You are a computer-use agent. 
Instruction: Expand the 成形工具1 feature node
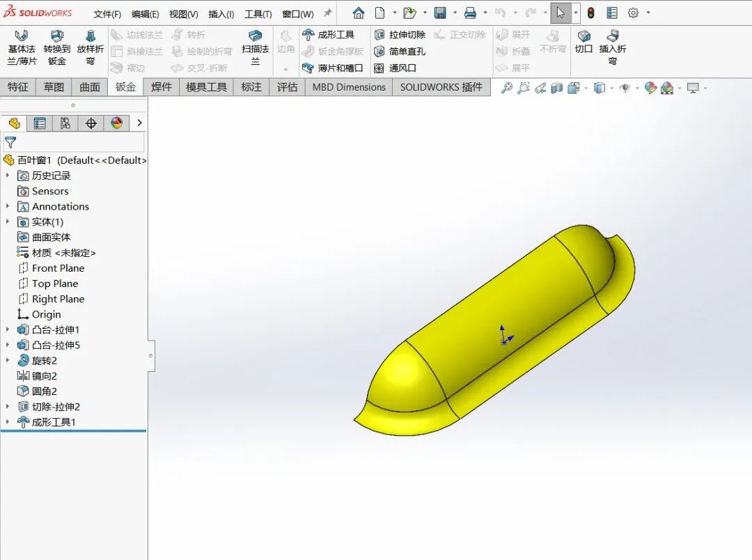(8, 422)
